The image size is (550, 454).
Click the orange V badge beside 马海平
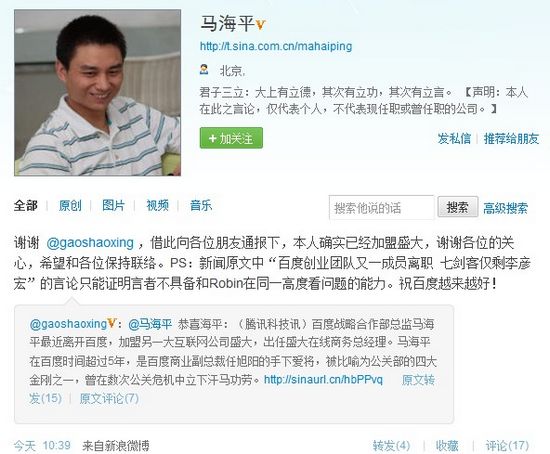click(x=261, y=25)
